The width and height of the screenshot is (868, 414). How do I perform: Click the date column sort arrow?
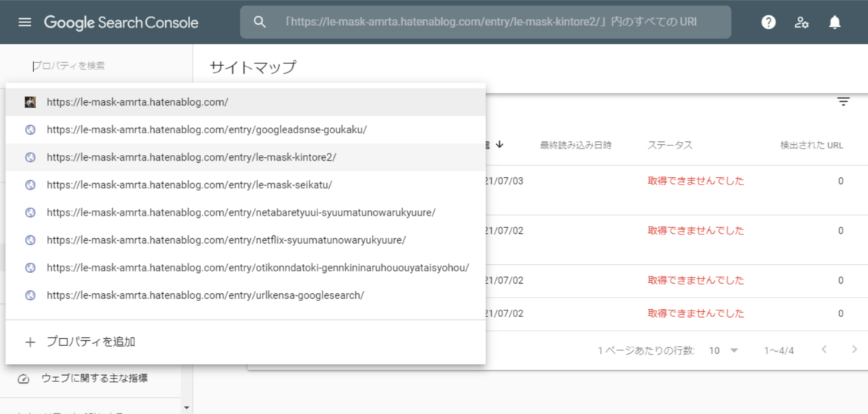(x=499, y=145)
